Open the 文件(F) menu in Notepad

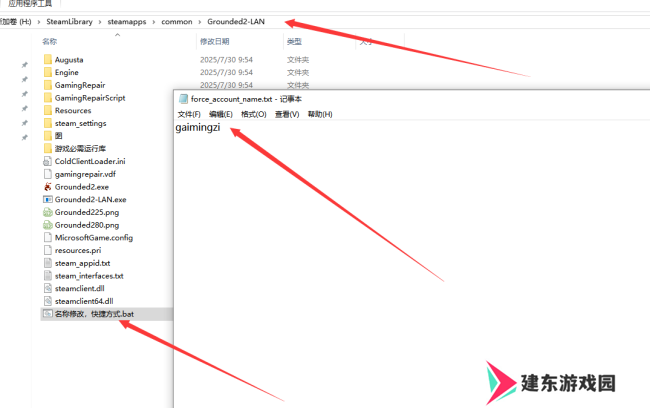(x=189, y=114)
